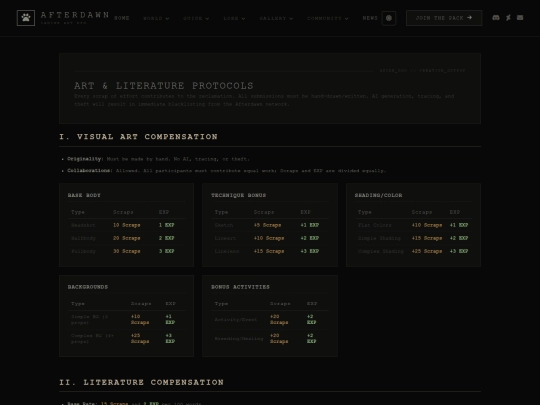Click the 30 Scraps value

coord(126,251)
